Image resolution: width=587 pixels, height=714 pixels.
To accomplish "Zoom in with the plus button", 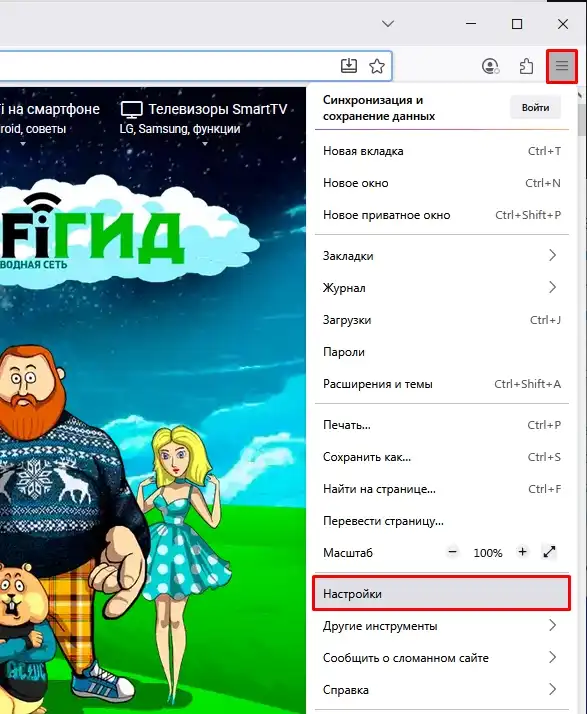I will [522, 552].
